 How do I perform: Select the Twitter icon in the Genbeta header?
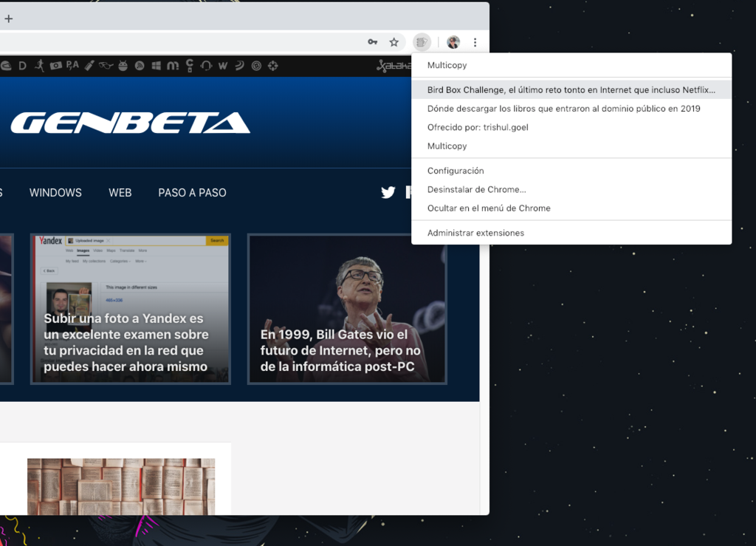(x=388, y=192)
